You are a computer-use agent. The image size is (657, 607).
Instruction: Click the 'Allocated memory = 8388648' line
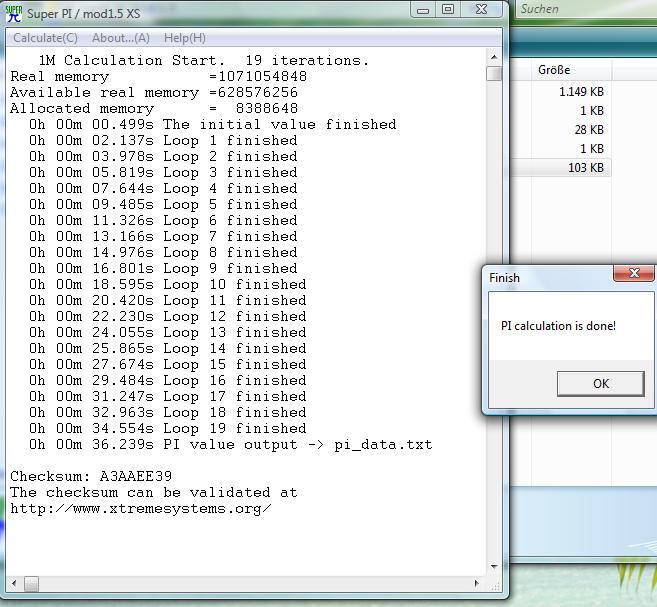(x=154, y=108)
